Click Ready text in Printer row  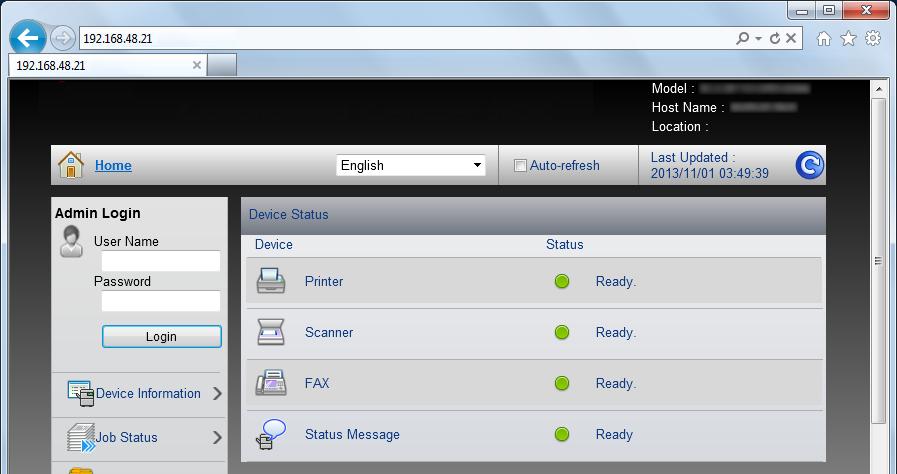[616, 281]
